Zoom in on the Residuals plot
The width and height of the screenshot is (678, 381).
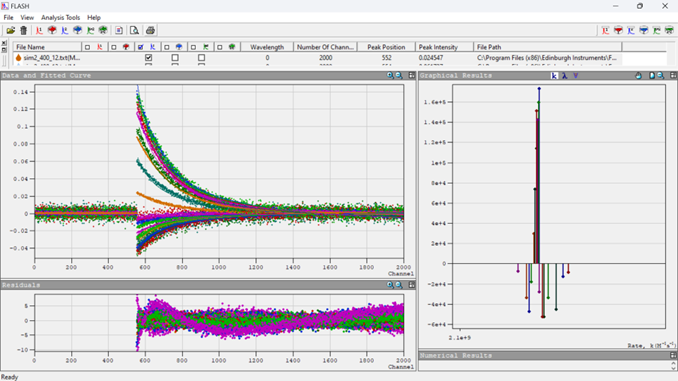coord(390,285)
